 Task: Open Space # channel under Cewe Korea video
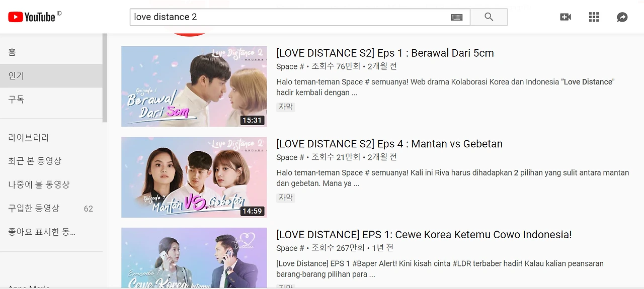pyautogui.click(x=290, y=248)
